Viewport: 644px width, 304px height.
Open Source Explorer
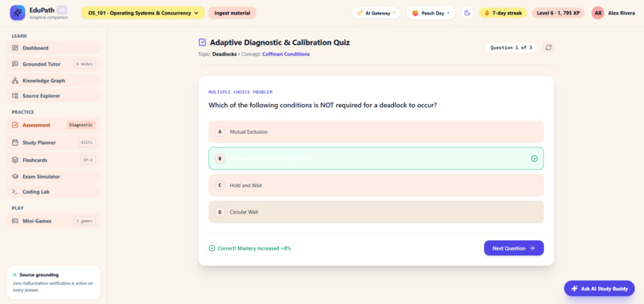[54, 96]
